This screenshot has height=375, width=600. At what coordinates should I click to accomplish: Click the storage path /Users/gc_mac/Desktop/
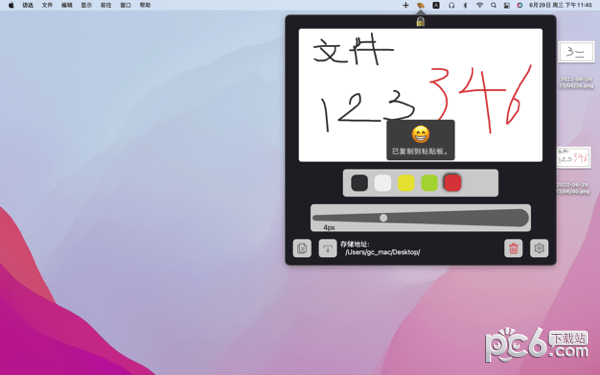(x=382, y=252)
